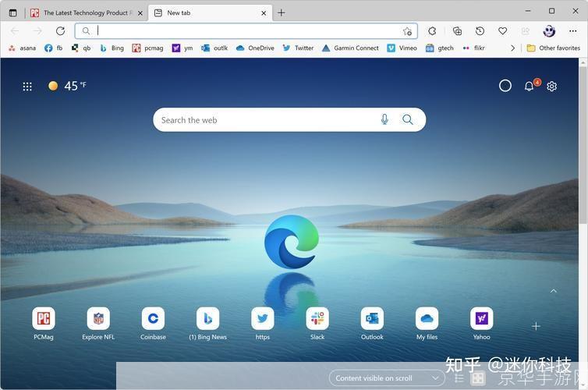Switch to the New tab tab
588x390 pixels.
(x=210, y=12)
